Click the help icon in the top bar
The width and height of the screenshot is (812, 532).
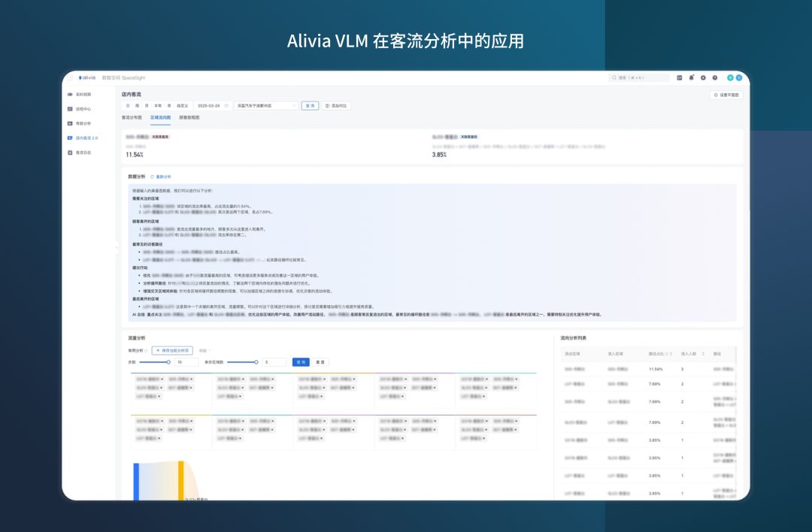715,77
